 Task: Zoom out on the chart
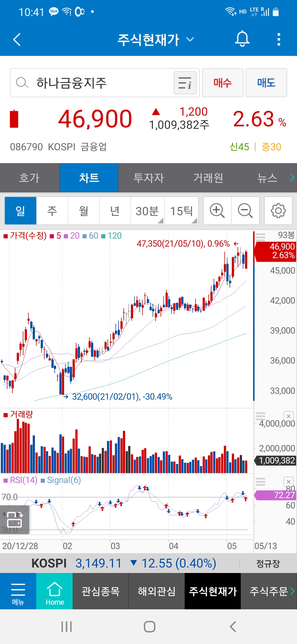pos(245,211)
